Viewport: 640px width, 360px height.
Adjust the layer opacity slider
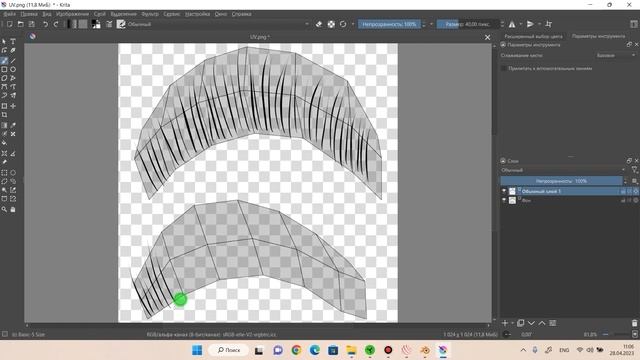coord(562,180)
